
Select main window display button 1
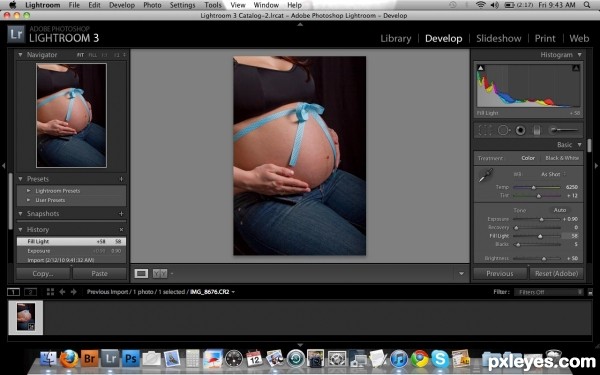click(x=13, y=292)
